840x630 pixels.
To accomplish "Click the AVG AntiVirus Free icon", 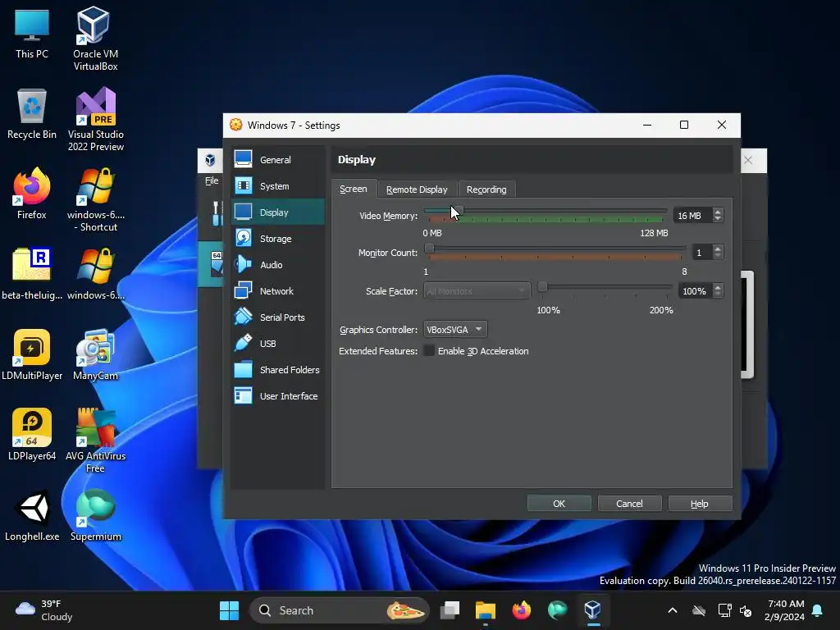I will coord(95,441).
